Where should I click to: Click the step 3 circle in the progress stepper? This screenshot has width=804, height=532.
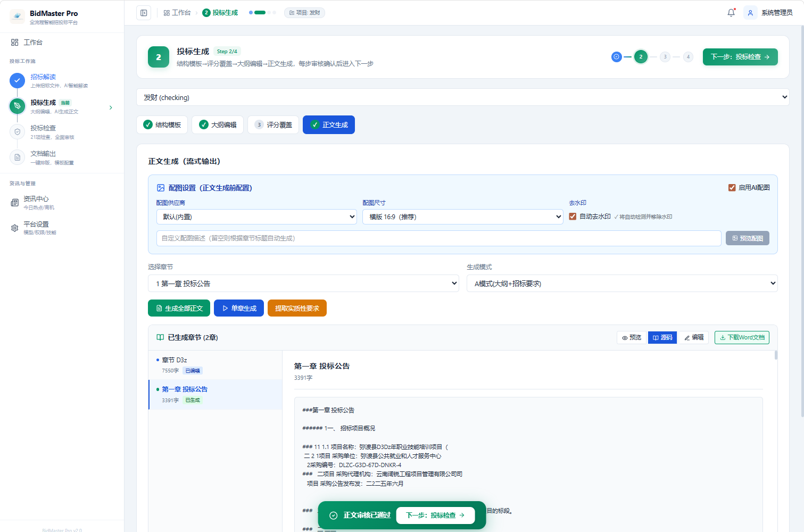pos(665,57)
